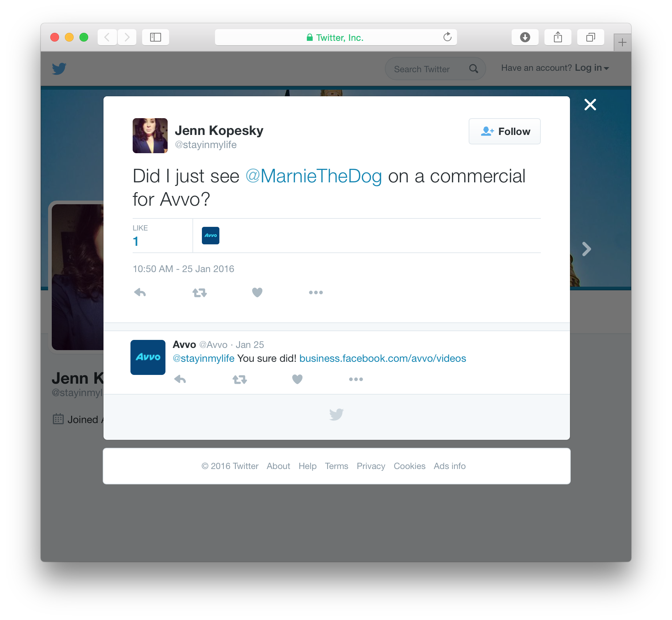Click the @stayinmylife mention in Avvo's reply

pyautogui.click(x=204, y=359)
